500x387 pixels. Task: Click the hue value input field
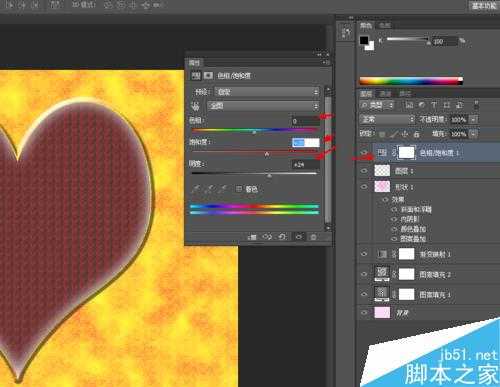pyautogui.click(x=306, y=121)
